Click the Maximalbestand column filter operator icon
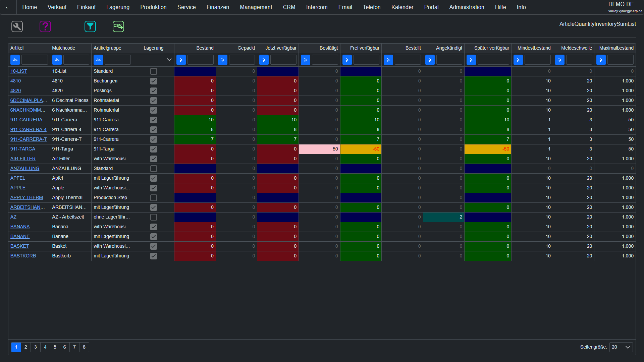Screen dimensions: 644x362 (x=601, y=60)
